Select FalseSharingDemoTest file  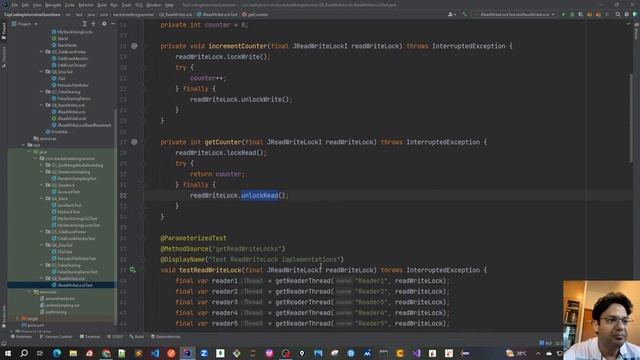tap(75, 272)
